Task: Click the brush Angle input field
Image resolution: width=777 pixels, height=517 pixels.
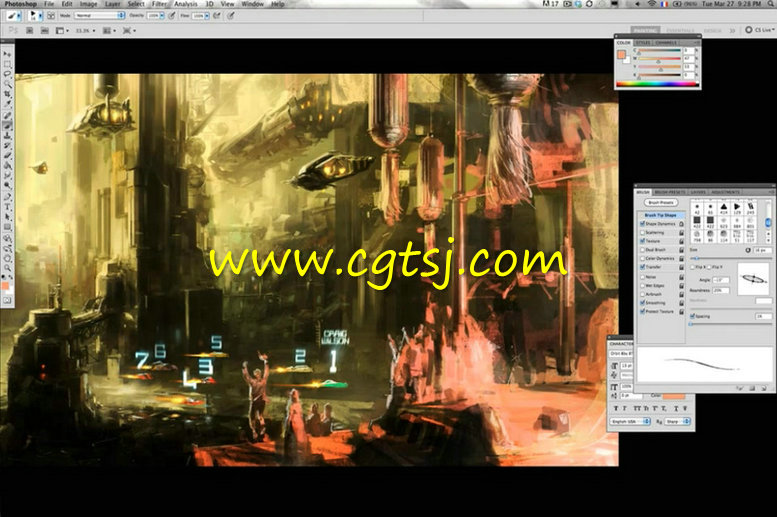Action: pos(721,280)
